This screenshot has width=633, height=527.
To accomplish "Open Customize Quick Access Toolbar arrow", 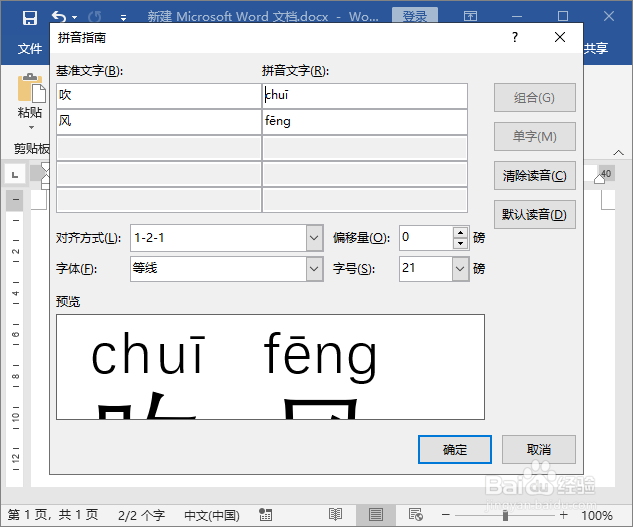I will [x=124, y=17].
